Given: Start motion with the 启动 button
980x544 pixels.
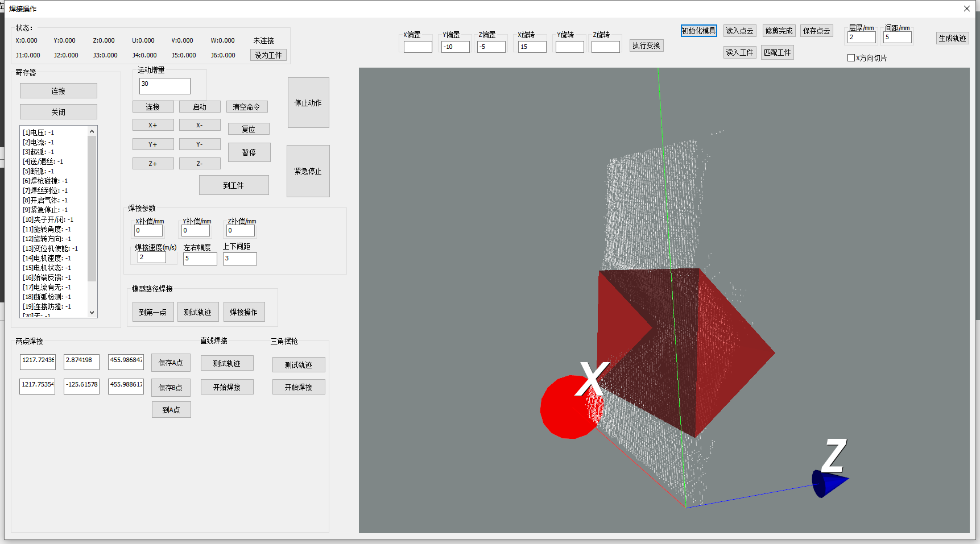Looking at the screenshot, I should (x=200, y=107).
